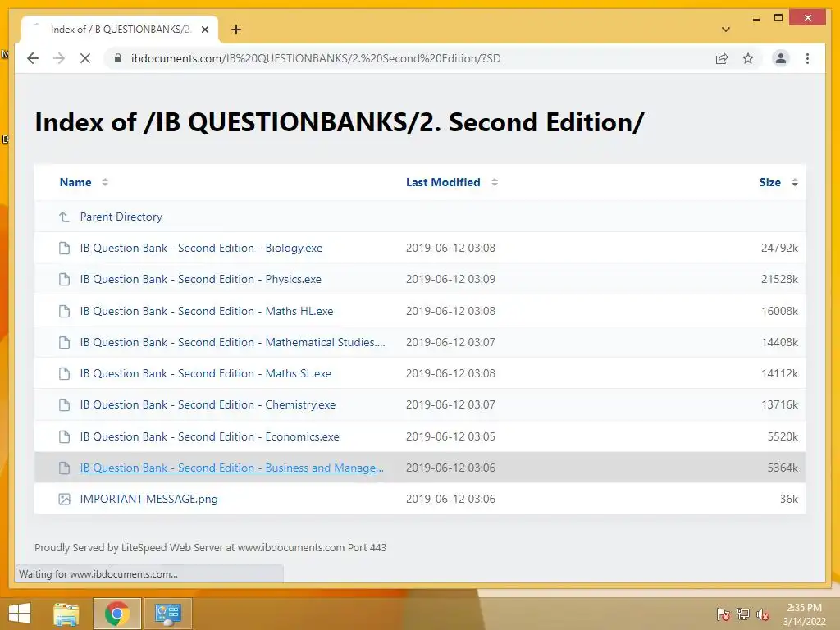Click the page heading Index of /IB QUESTIONBANKS
The height and width of the screenshot is (630, 840).
point(339,122)
